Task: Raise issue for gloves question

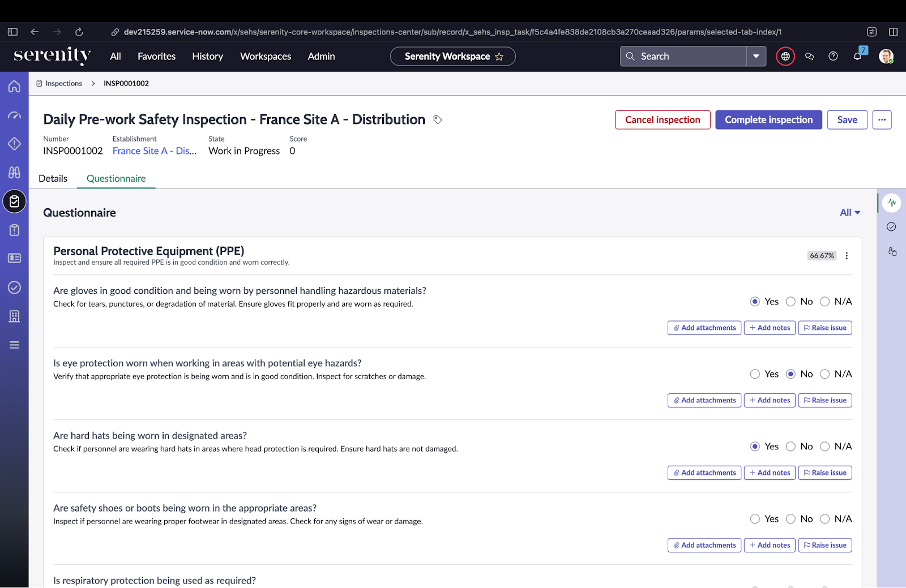Action: (825, 328)
